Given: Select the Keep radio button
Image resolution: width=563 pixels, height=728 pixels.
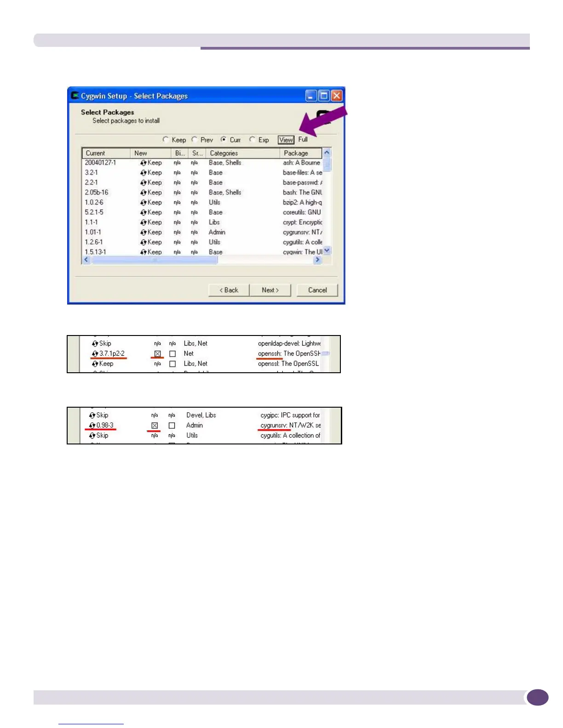Looking at the screenshot, I should [x=166, y=139].
